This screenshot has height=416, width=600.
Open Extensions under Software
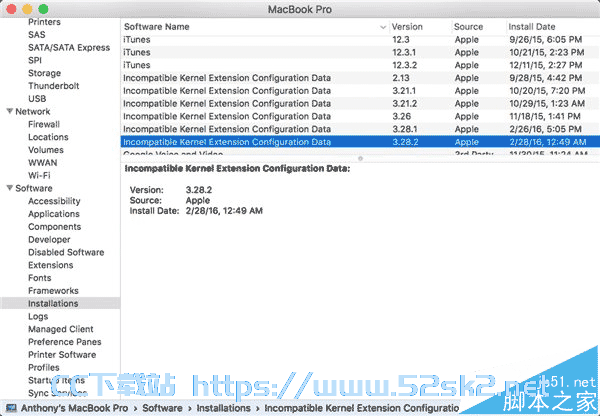(x=51, y=265)
